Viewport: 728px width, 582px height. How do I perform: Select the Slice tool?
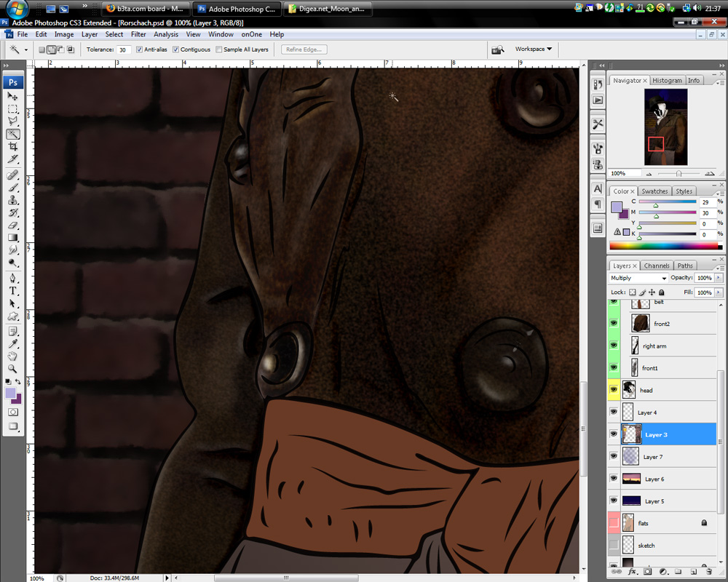coord(12,159)
